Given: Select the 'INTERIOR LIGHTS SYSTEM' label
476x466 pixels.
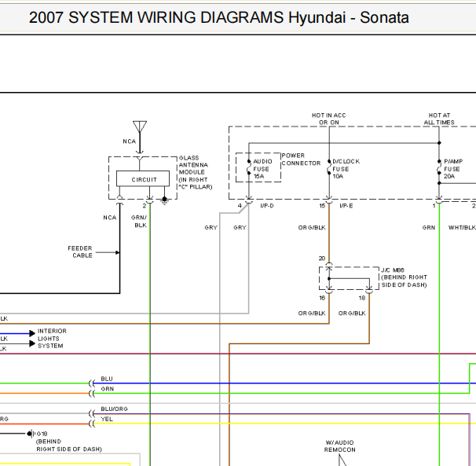Looking at the screenshot, I should click(x=52, y=339).
